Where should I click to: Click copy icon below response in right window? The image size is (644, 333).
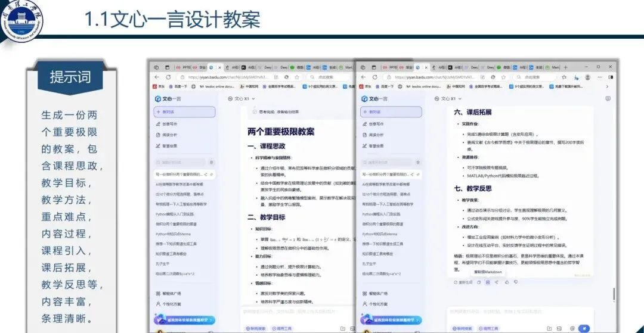(x=479, y=282)
